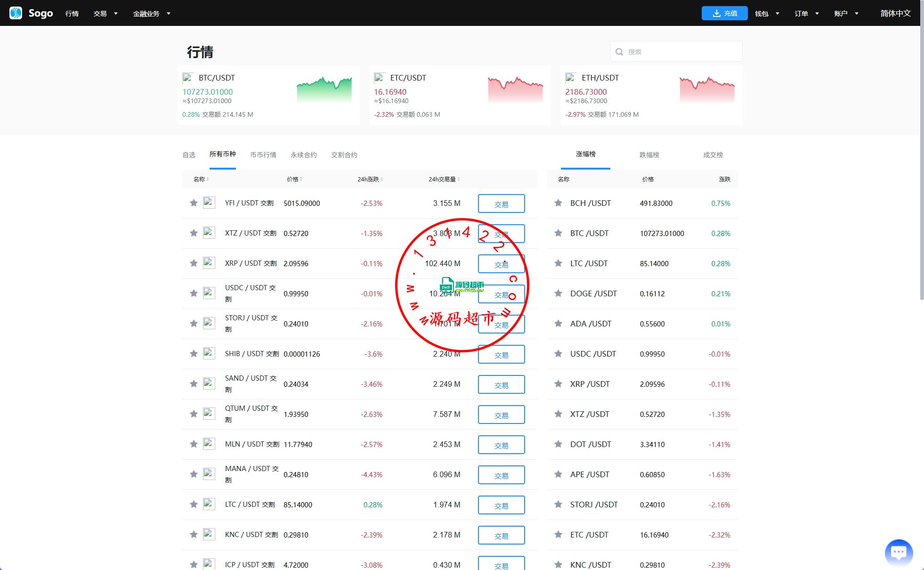Screen dimensions: 924x570
Task: Star the BCH /USDT ranking row
Action: tap(558, 203)
